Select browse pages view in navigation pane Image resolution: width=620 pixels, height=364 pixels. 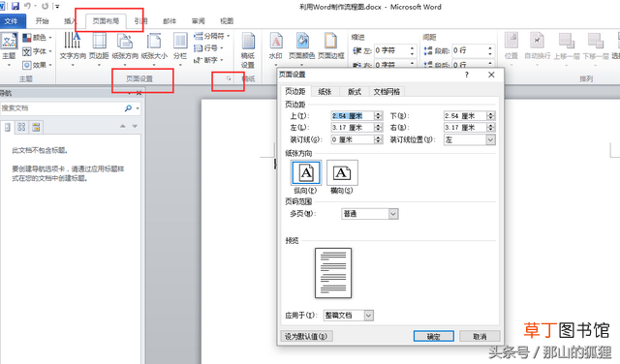(21, 127)
